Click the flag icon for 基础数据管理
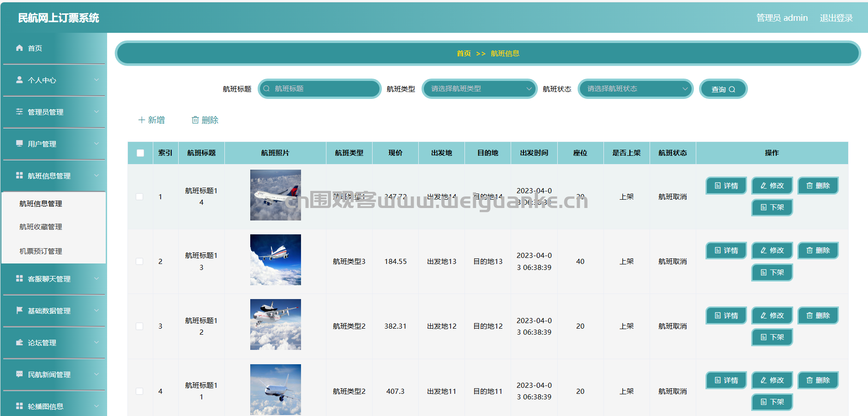Image resolution: width=868 pixels, height=416 pixels. click(19, 310)
